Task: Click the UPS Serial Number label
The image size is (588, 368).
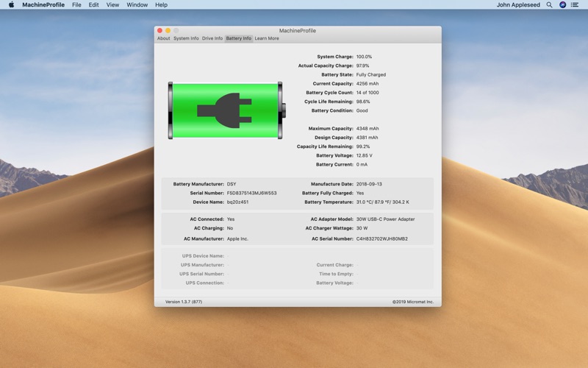Action: point(201,274)
